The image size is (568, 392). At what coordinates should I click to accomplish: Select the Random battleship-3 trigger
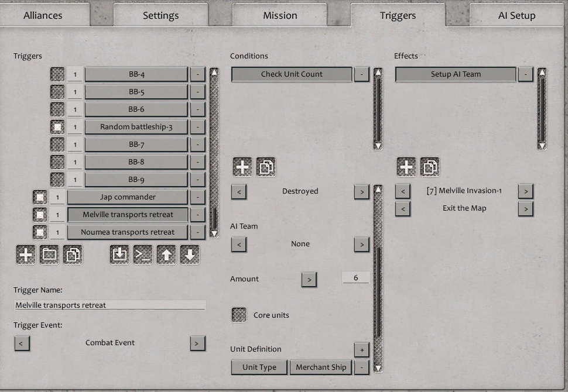136,127
